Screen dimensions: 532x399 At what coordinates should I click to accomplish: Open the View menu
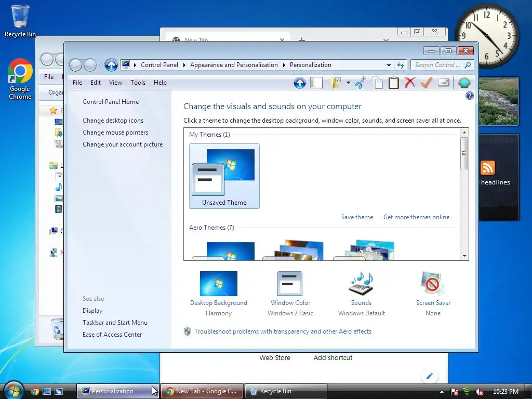(x=115, y=83)
